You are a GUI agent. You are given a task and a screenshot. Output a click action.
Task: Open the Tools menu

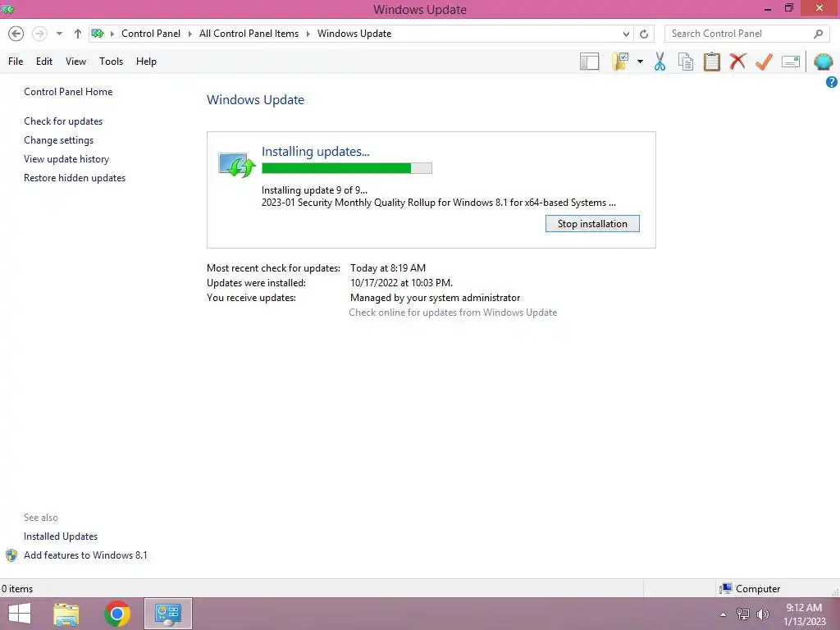pyautogui.click(x=111, y=62)
